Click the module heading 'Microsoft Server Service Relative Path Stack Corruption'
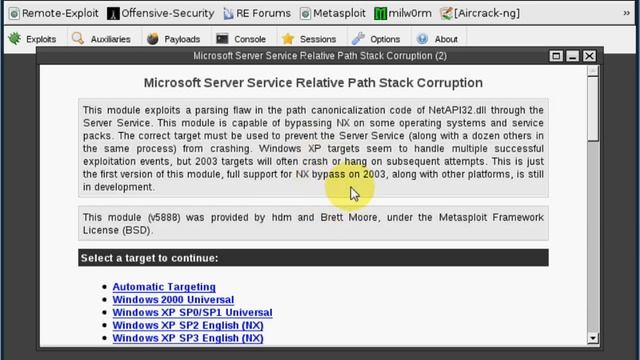The height and width of the screenshot is (360, 640). point(313,83)
